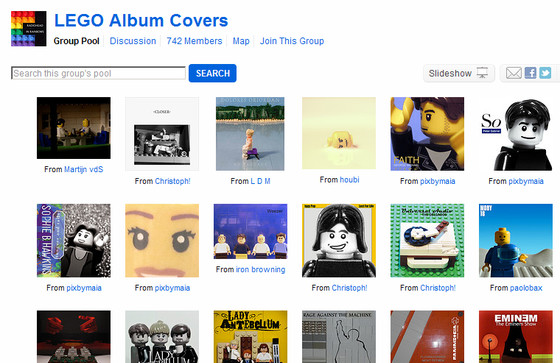This screenshot has height=363, width=560.
Task: Click the blue SEARCH button
Action: coord(212,73)
